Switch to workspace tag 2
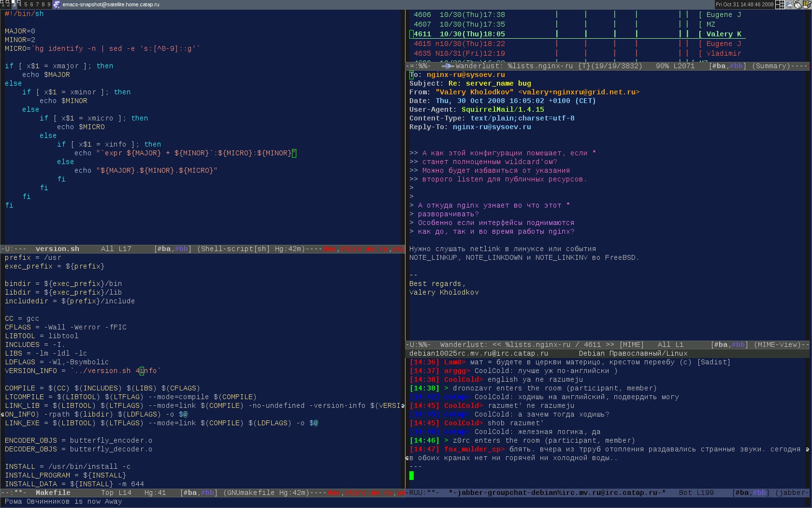 click(x=8, y=4)
